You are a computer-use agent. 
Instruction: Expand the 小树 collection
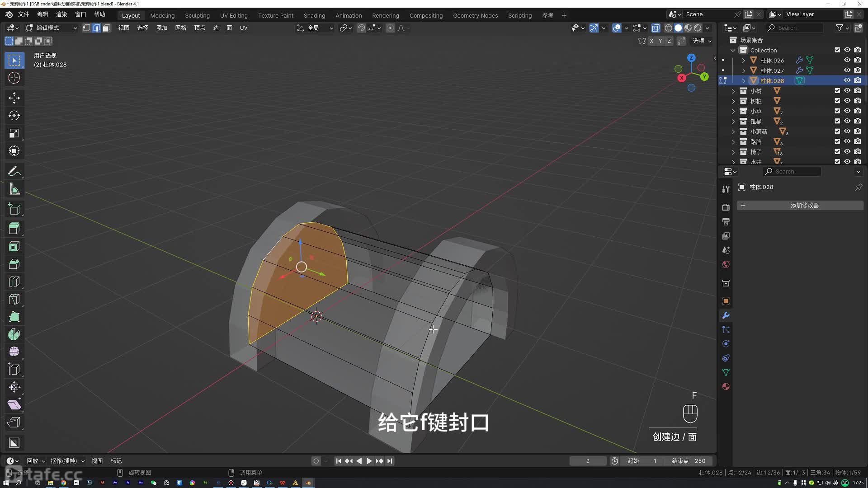pos(733,91)
